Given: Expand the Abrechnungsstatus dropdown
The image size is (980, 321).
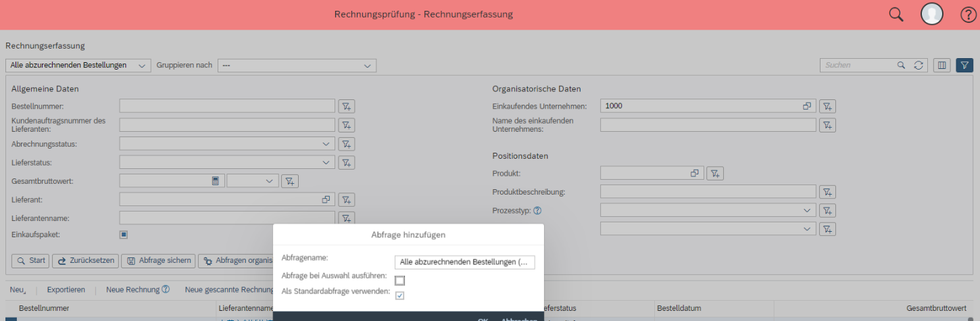Looking at the screenshot, I should 326,144.
